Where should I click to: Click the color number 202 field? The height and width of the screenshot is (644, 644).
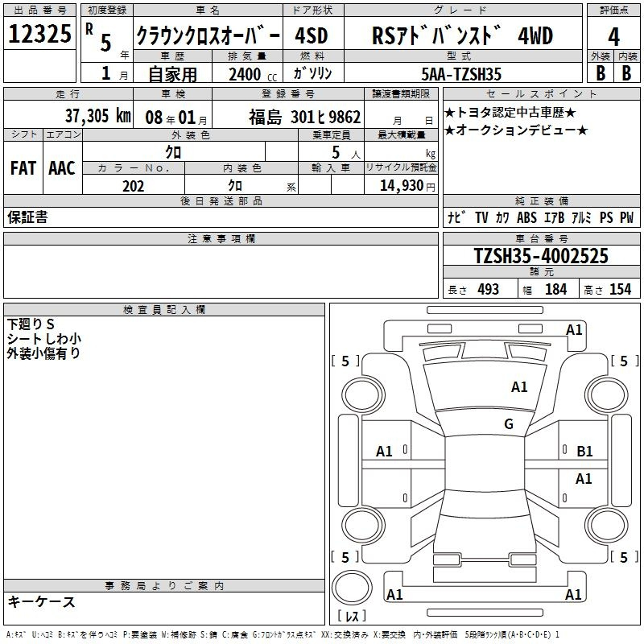[x=133, y=186]
